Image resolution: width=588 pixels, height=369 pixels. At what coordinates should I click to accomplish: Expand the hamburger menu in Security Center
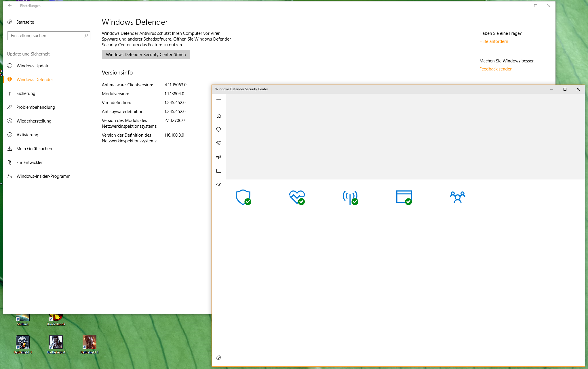[x=219, y=101]
